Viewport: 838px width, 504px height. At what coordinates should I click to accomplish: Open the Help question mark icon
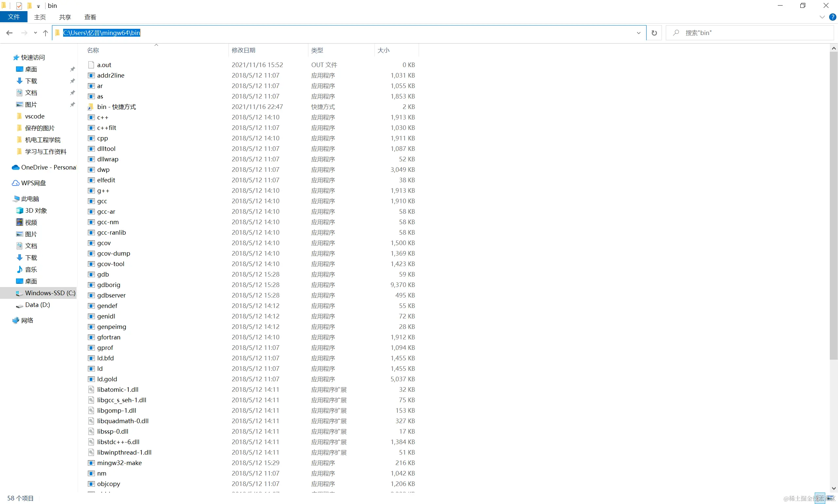pos(832,17)
